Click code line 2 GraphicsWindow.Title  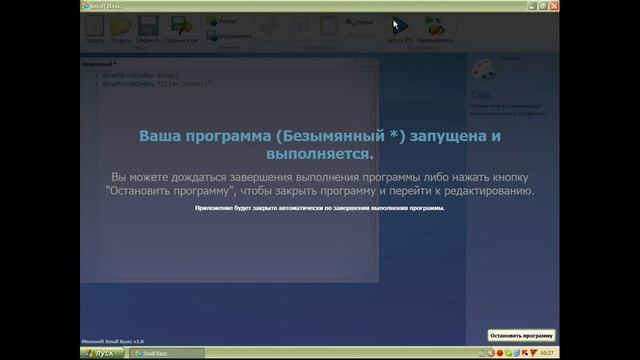pyautogui.click(x=157, y=84)
